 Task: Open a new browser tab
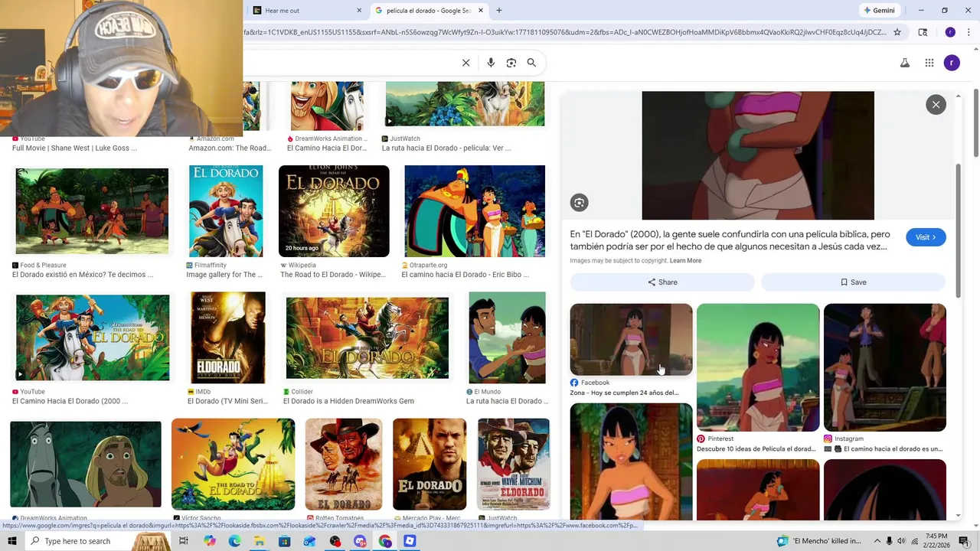(499, 11)
